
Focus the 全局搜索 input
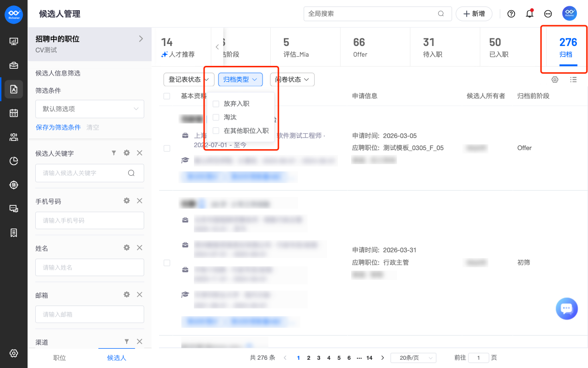coord(371,14)
